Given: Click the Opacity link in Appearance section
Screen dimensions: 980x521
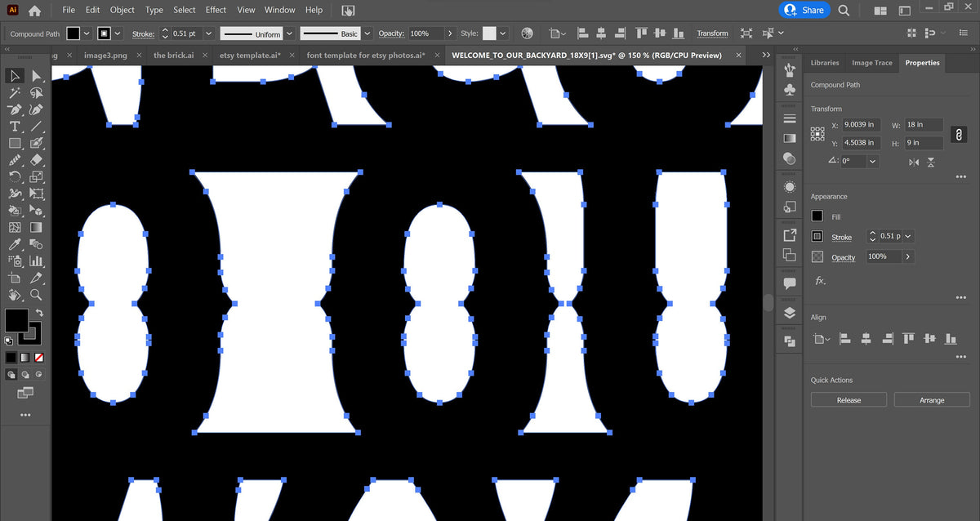Looking at the screenshot, I should tap(844, 257).
